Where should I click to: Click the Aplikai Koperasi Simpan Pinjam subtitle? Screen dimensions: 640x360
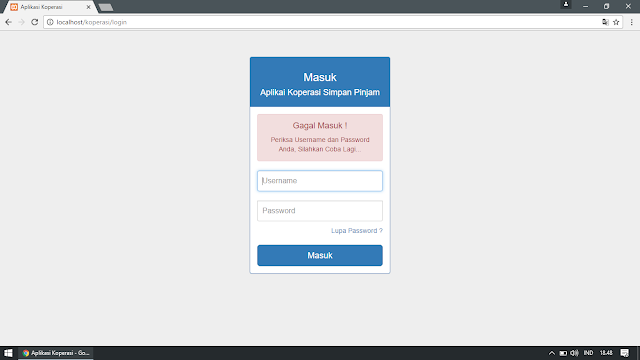coord(320,92)
